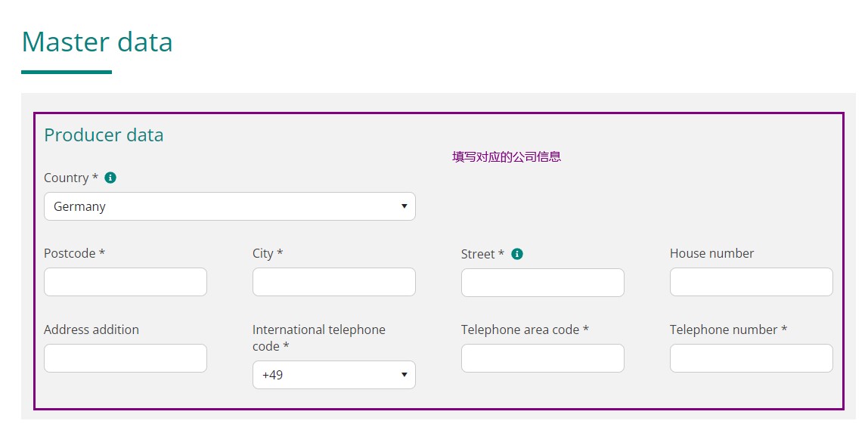Click into the City text box

333,282
